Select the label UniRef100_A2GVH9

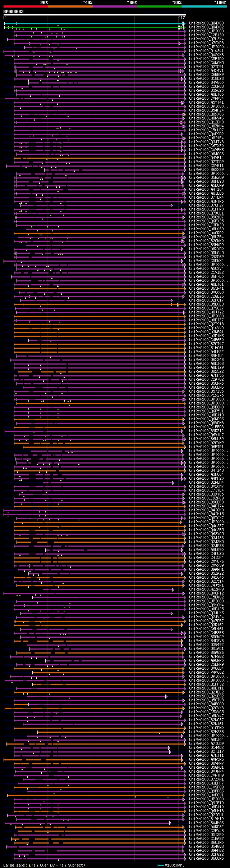click(206, 443)
